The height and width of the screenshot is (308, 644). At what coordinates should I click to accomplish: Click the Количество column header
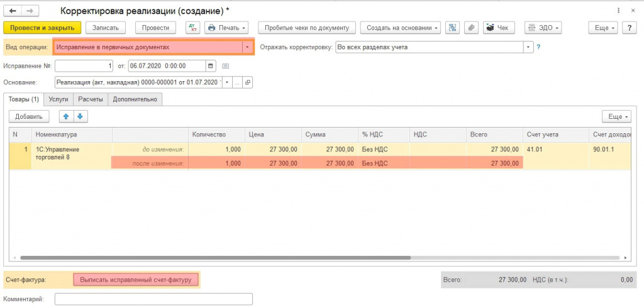tap(216, 135)
